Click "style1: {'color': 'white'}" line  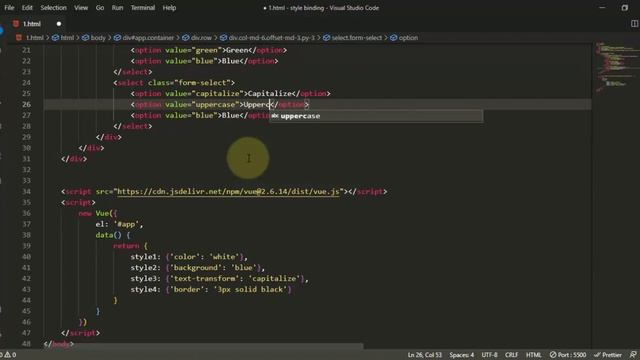[x=189, y=257]
